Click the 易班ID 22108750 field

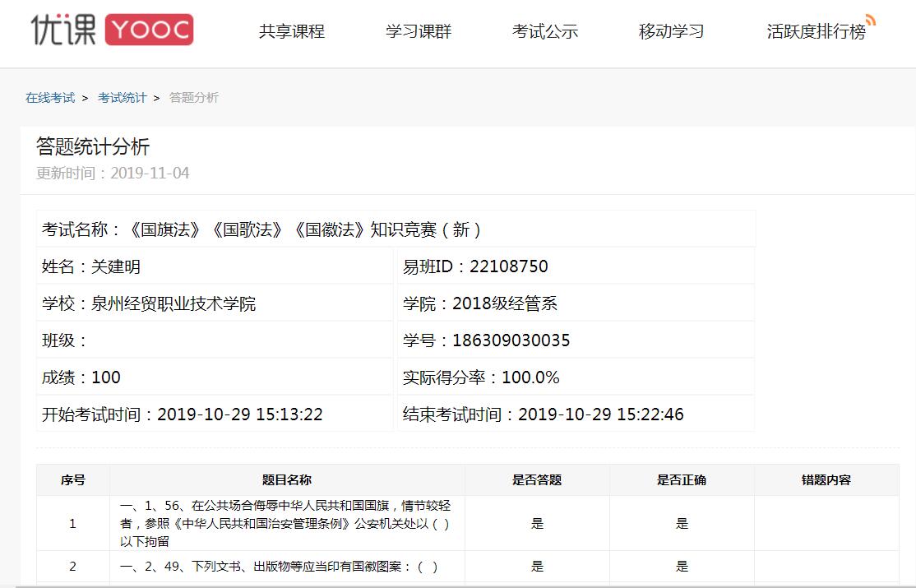click(x=475, y=266)
